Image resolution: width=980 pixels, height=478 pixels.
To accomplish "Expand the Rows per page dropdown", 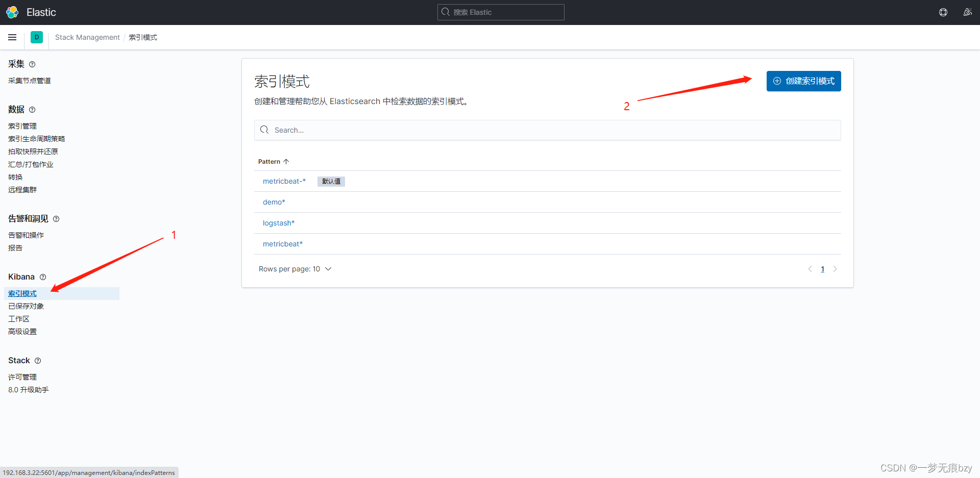I will [x=295, y=269].
